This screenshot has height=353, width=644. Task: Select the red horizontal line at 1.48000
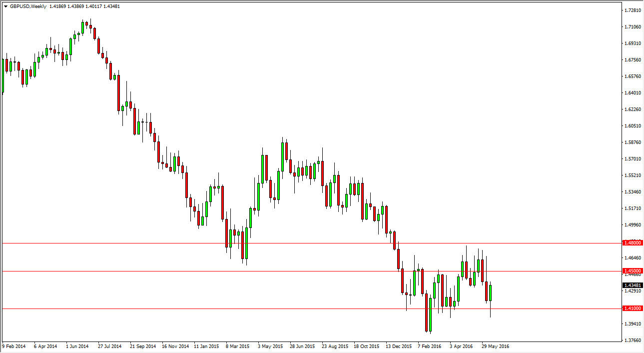coord(311,243)
